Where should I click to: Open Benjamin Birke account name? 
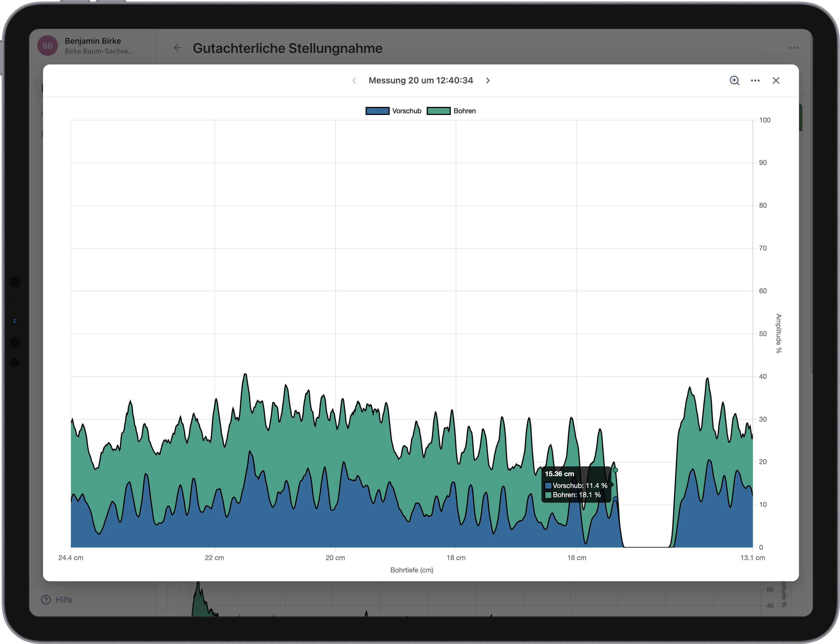pos(93,41)
